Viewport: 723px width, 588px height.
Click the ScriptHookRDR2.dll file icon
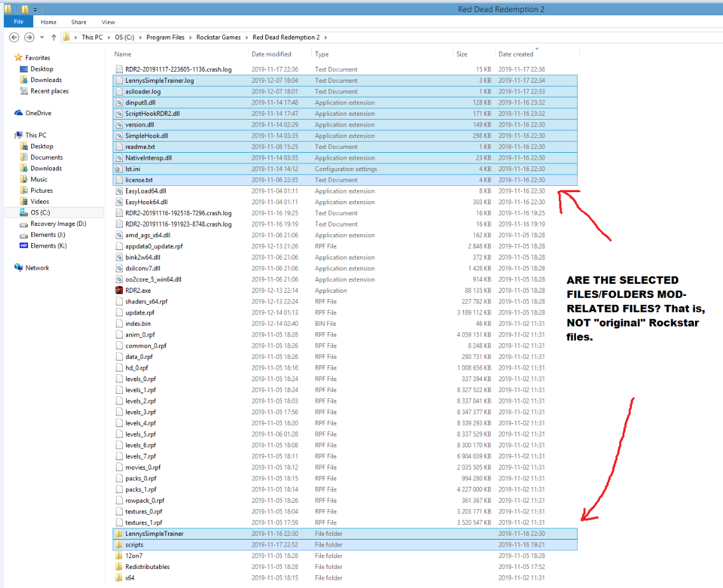coord(119,113)
